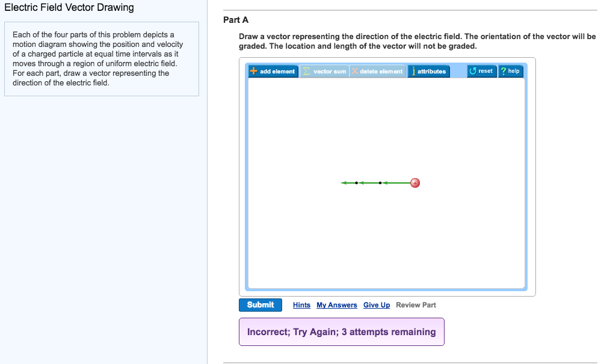Click the circular reset arrow icon
Screen dimensions: 610x364
coord(474,71)
